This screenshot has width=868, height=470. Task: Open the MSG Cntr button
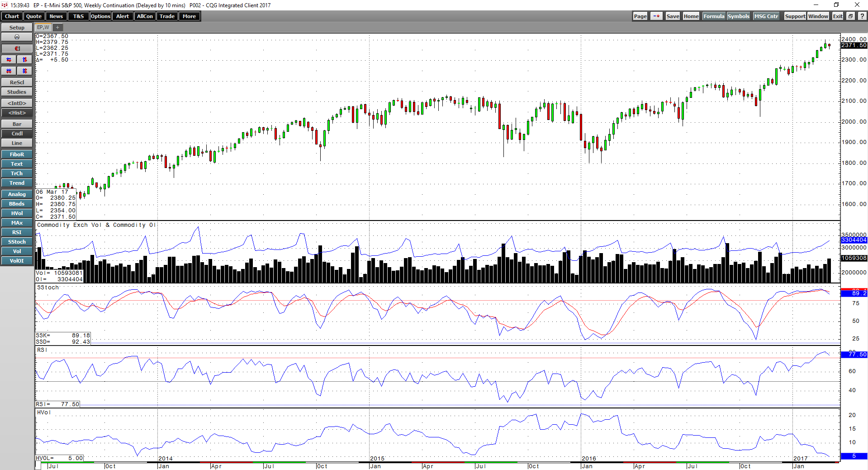(766, 16)
